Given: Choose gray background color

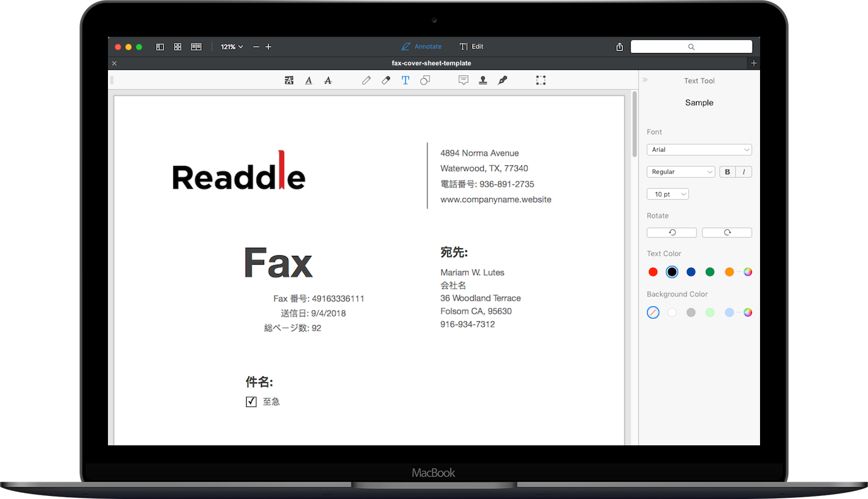Looking at the screenshot, I should pos(691,313).
